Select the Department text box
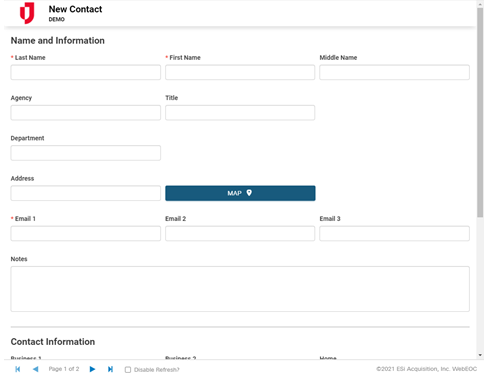 coord(86,153)
